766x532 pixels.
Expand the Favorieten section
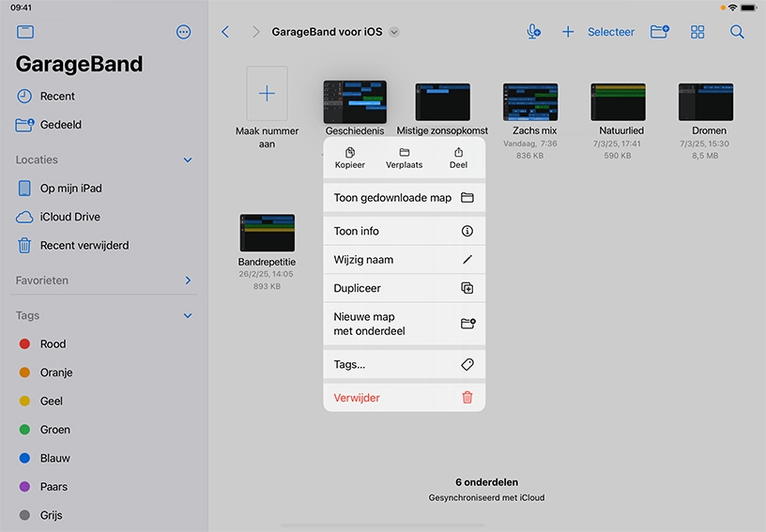pyautogui.click(x=188, y=281)
